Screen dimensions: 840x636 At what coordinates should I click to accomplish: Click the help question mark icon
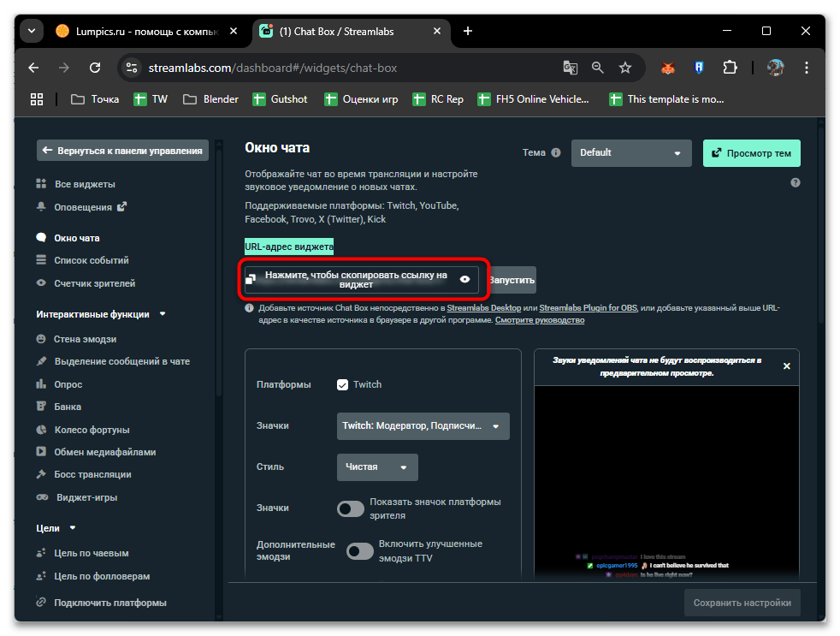tap(796, 182)
